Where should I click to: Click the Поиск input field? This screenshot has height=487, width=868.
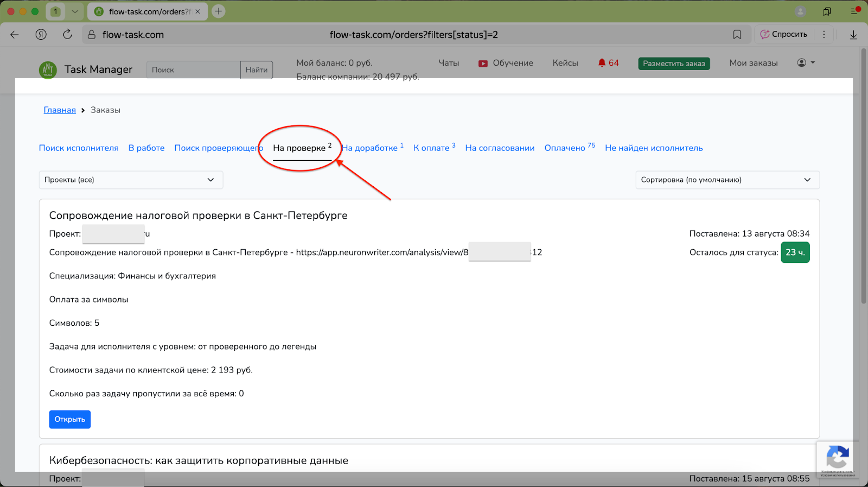pos(193,70)
